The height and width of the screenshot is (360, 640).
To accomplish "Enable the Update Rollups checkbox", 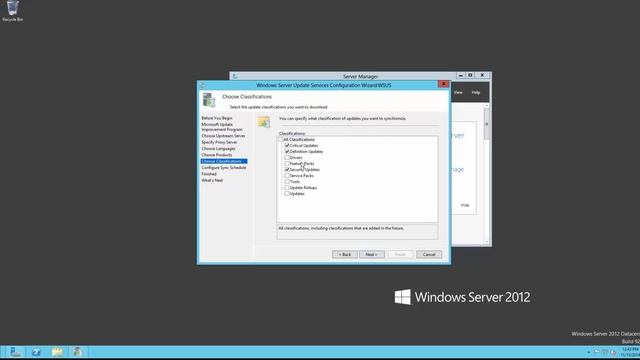I will pos(287,188).
